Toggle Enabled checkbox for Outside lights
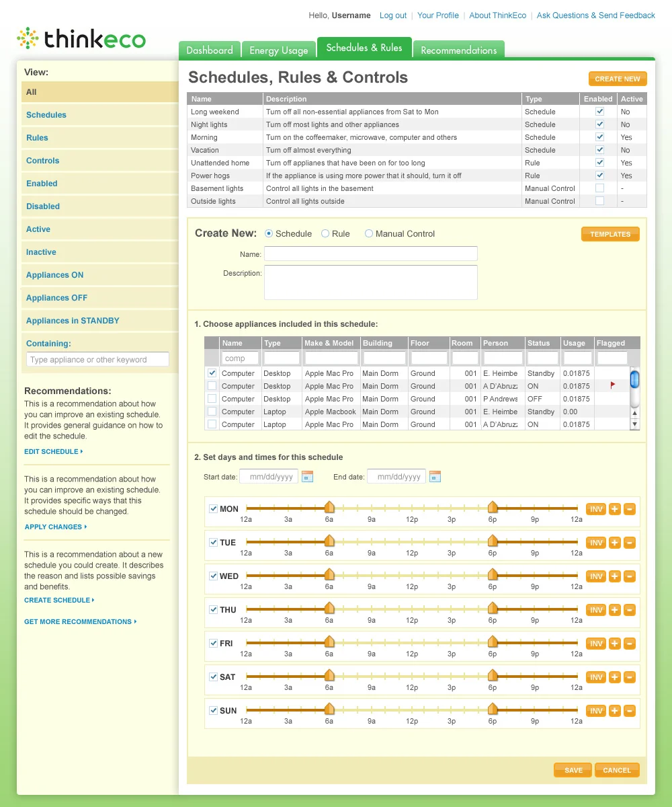This screenshot has height=807, width=672. [x=599, y=201]
